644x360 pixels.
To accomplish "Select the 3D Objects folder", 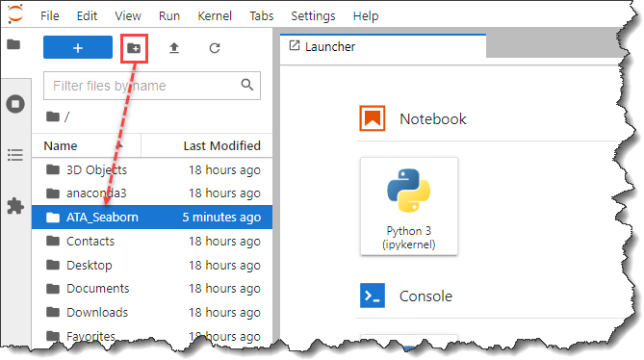I will 152,169.
